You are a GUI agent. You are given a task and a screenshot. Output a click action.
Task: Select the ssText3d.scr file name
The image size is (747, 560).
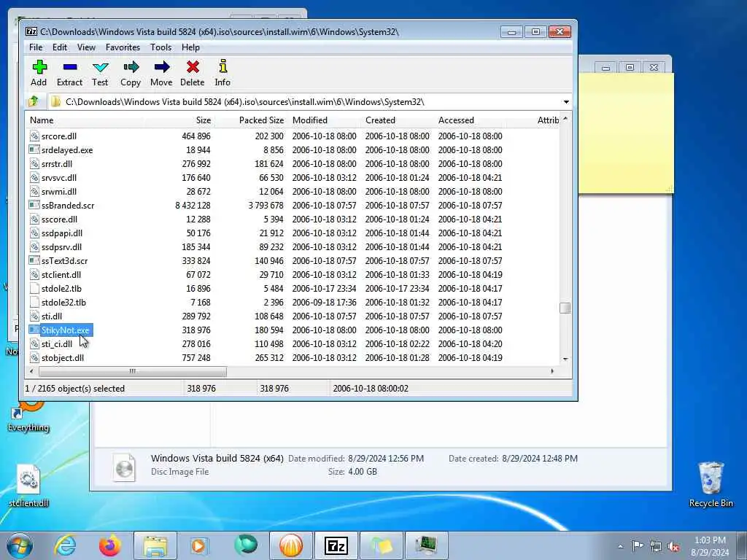64,260
